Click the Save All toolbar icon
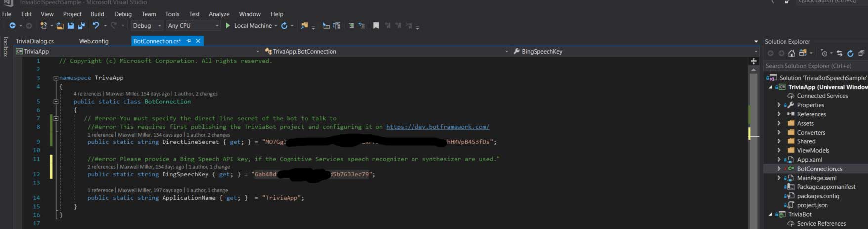Screen dimensions: 868x229 click(x=81, y=26)
